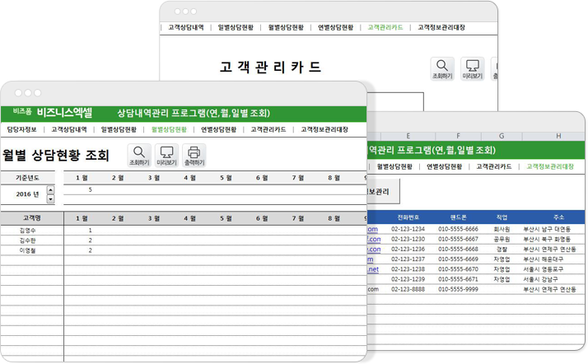Image resolution: width=588 pixels, height=364 pixels.
Task: Click 조회하기 search icon in 월별 상담현황 window
Action: tap(139, 155)
